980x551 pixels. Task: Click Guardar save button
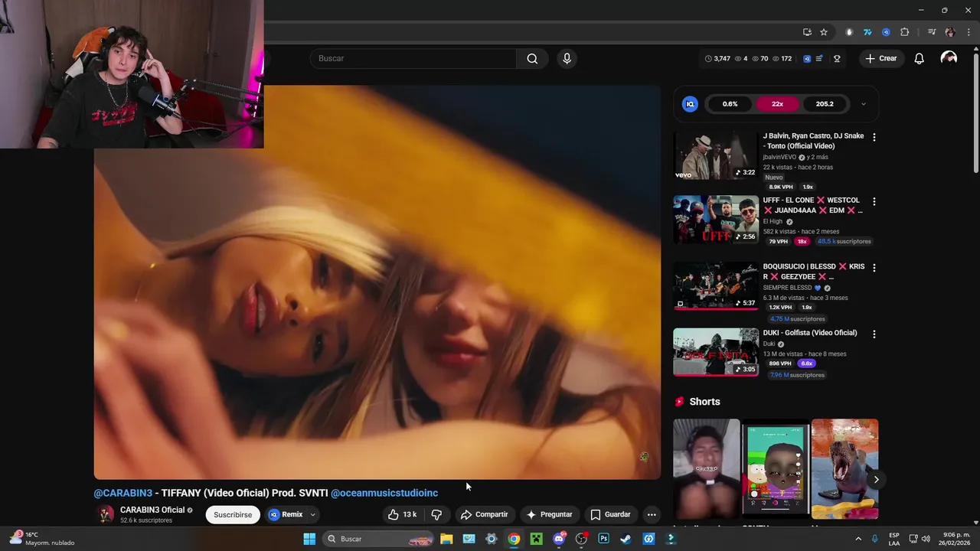point(610,514)
